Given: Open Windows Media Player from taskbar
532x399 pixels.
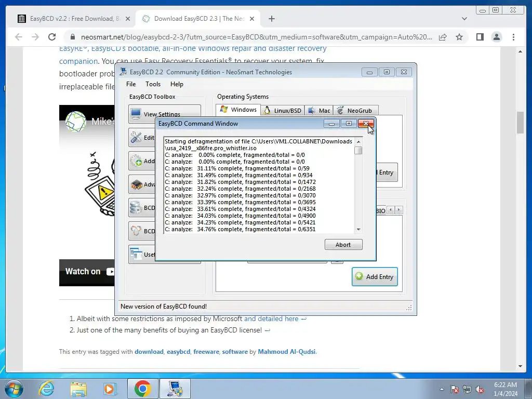Looking at the screenshot, I should (110, 389).
